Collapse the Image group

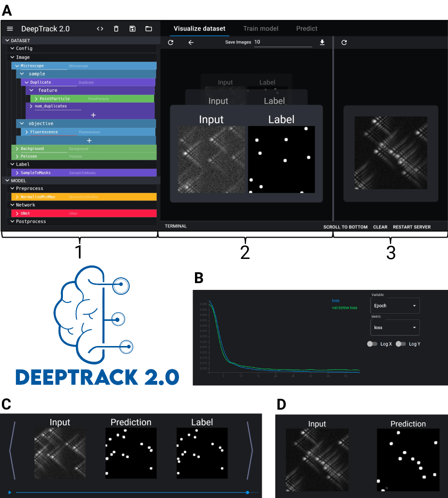(x=13, y=57)
